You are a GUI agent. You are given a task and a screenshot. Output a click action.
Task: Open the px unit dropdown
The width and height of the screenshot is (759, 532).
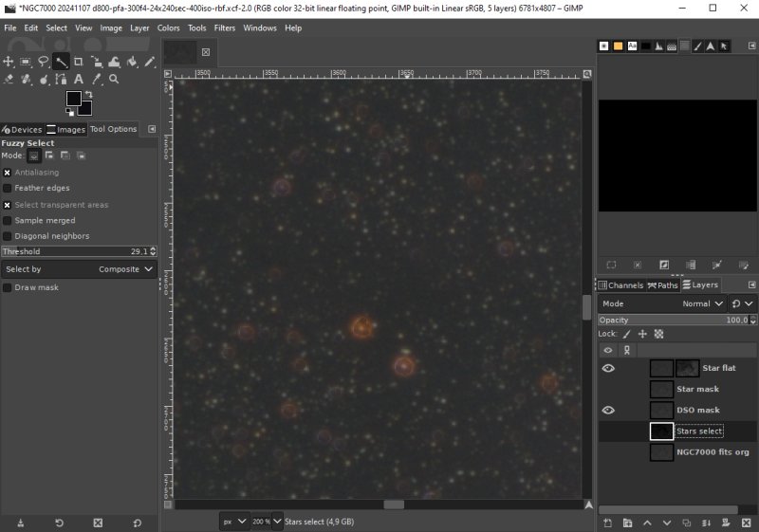point(235,522)
